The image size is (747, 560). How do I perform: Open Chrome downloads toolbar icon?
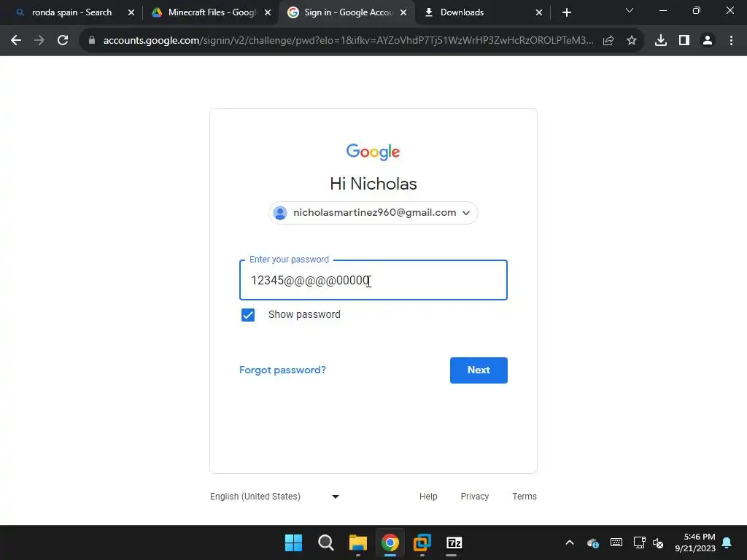[x=661, y=41]
